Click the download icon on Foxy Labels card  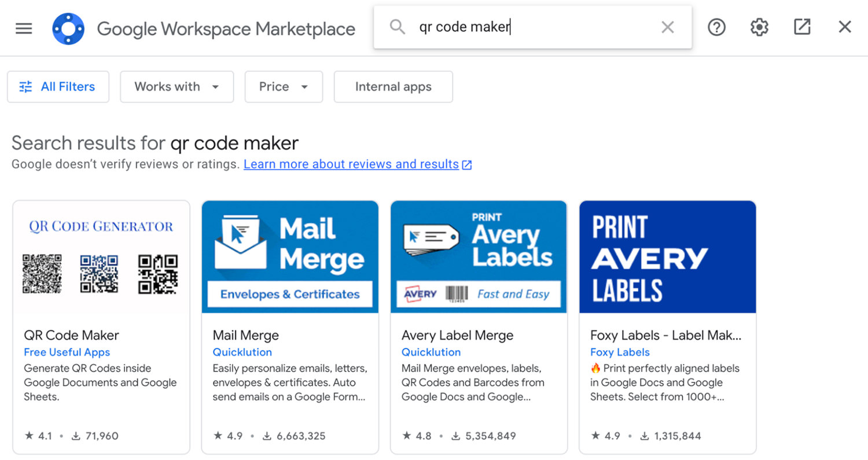coord(644,436)
